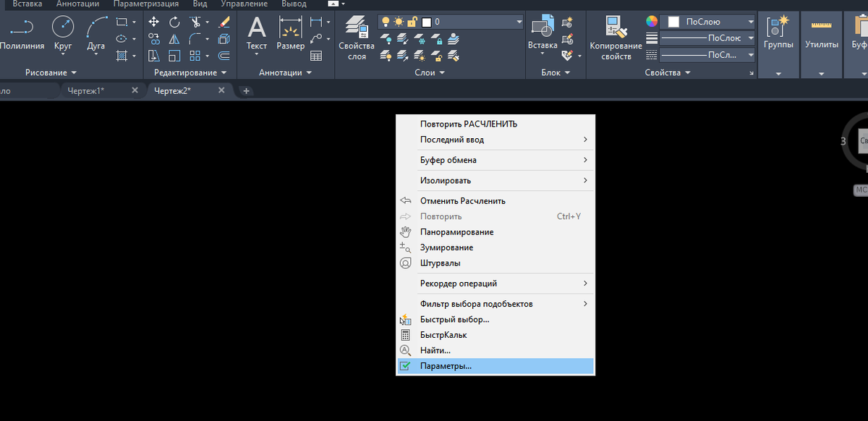Choose Повторить РАСЧЛЕНИТЬ in context menu
Image resolution: width=868 pixels, height=421 pixels.
click(x=496, y=124)
